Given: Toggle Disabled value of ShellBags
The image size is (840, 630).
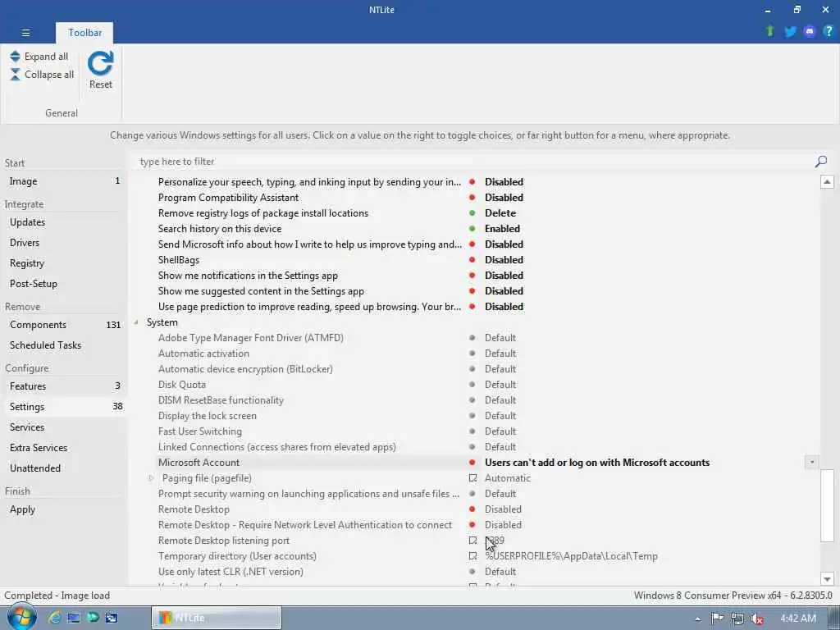Looking at the screenshot, I should click(504, 260).
